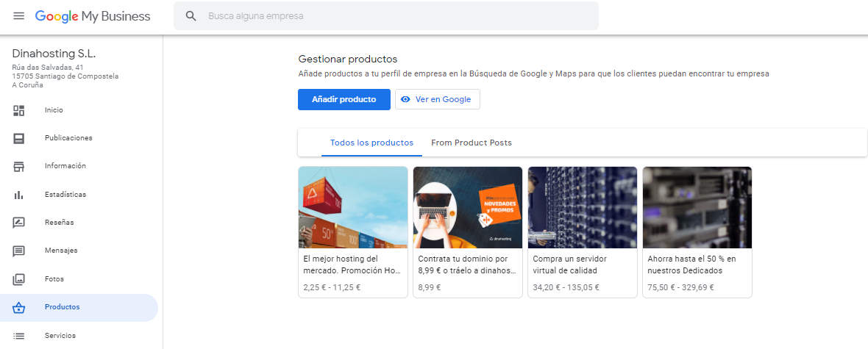This screenshot has height=349, width=868.
Task: Open the Dedicados server rack image
Action: click(x=697, y=207)
